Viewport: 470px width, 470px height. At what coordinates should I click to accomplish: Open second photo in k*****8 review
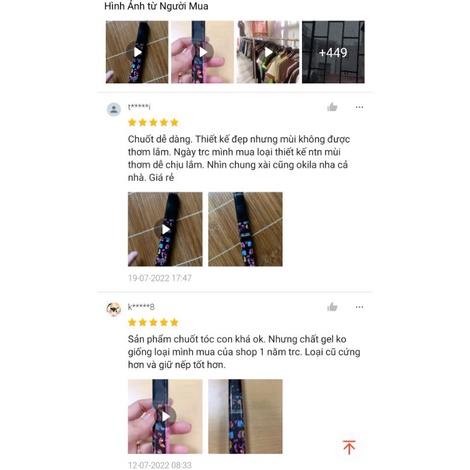pyautogui.click(x=245, y=416)
